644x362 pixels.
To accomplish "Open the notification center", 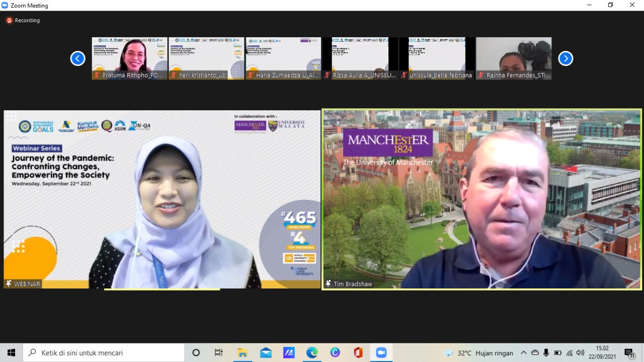I will pos(629,353).
